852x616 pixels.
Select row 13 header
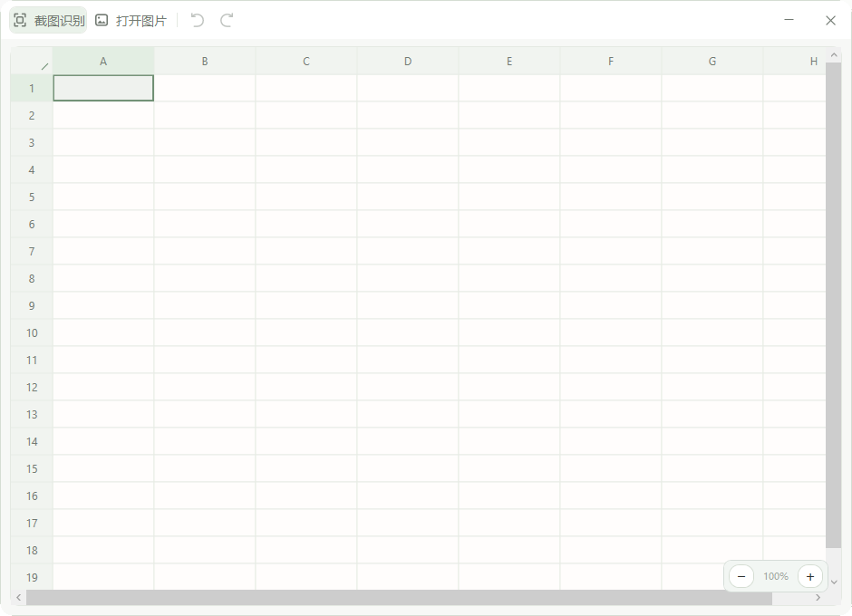32,414
